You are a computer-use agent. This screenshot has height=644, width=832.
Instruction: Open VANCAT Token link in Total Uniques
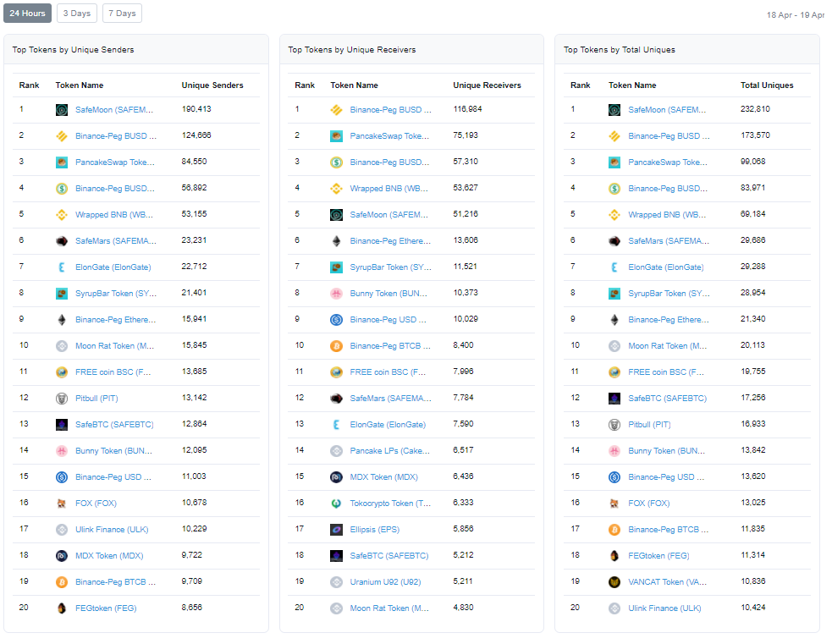click(x=668, y=582)
